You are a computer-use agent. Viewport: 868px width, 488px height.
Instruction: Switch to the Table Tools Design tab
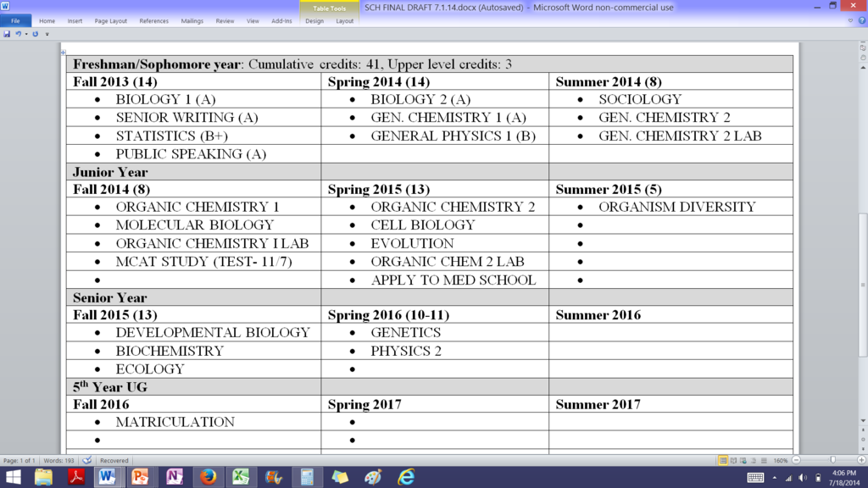[x=314, y=21]
